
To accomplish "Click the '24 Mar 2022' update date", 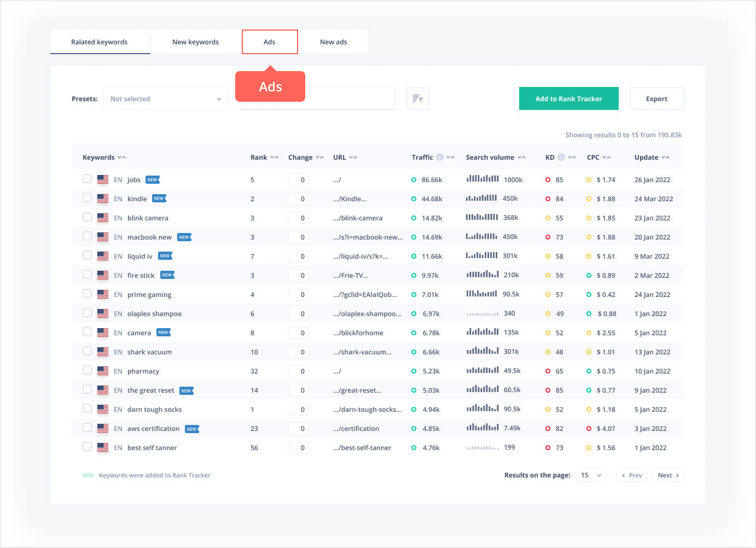I will (x=654, y=199).
